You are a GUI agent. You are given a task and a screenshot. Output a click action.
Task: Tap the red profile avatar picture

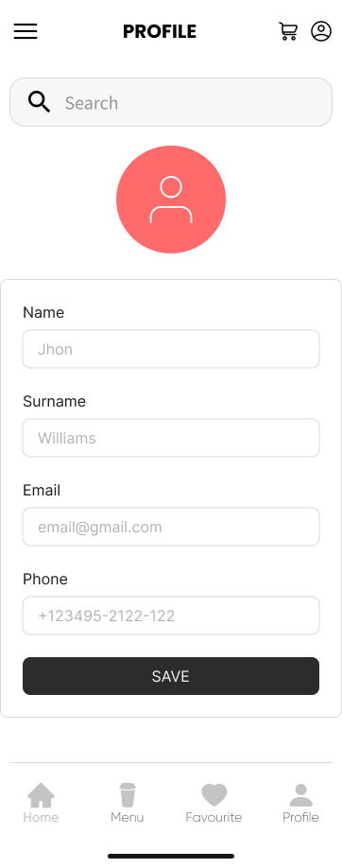(171, 200)
